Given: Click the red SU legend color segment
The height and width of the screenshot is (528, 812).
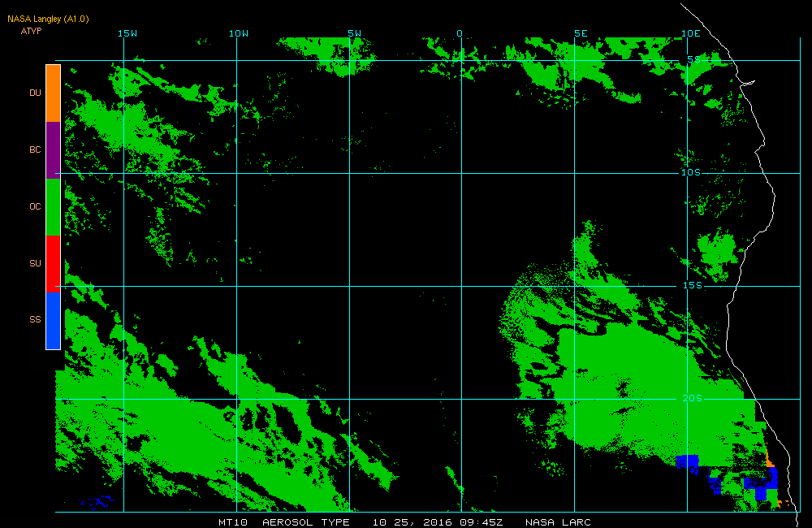Looking at the screenshot, I should pos(54,264).
